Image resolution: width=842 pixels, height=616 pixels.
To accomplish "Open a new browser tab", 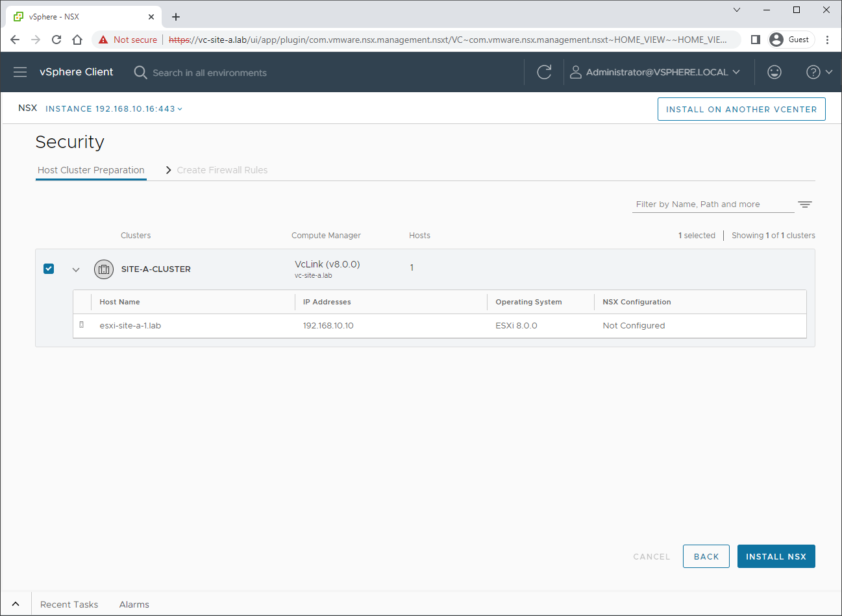I will (176, 17).
